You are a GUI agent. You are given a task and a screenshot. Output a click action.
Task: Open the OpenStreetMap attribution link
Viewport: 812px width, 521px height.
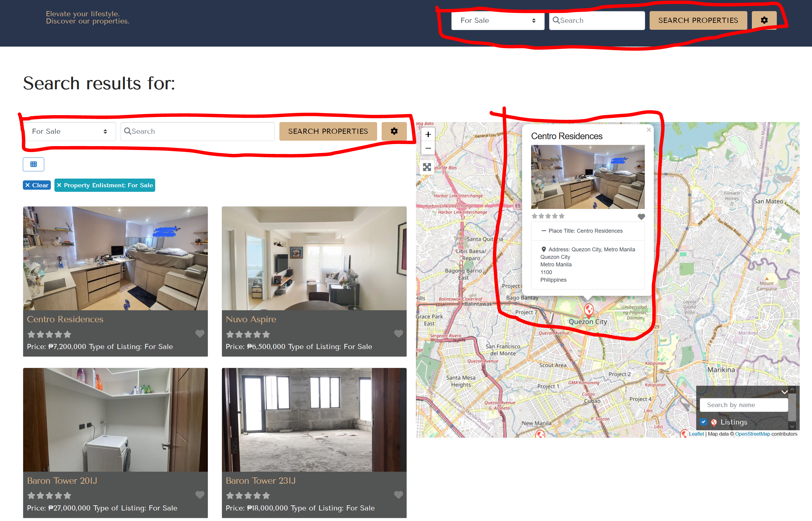pos(752,434)
